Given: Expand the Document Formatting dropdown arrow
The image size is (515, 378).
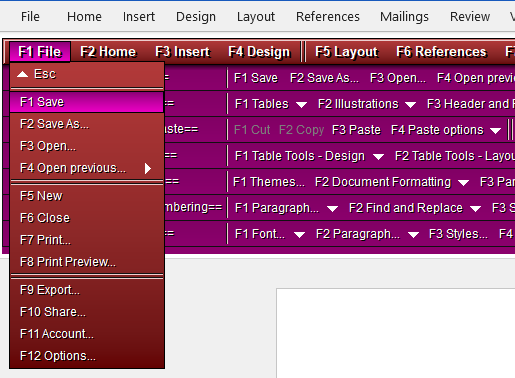Looking at the screenshot, I should tap(463, 183).
